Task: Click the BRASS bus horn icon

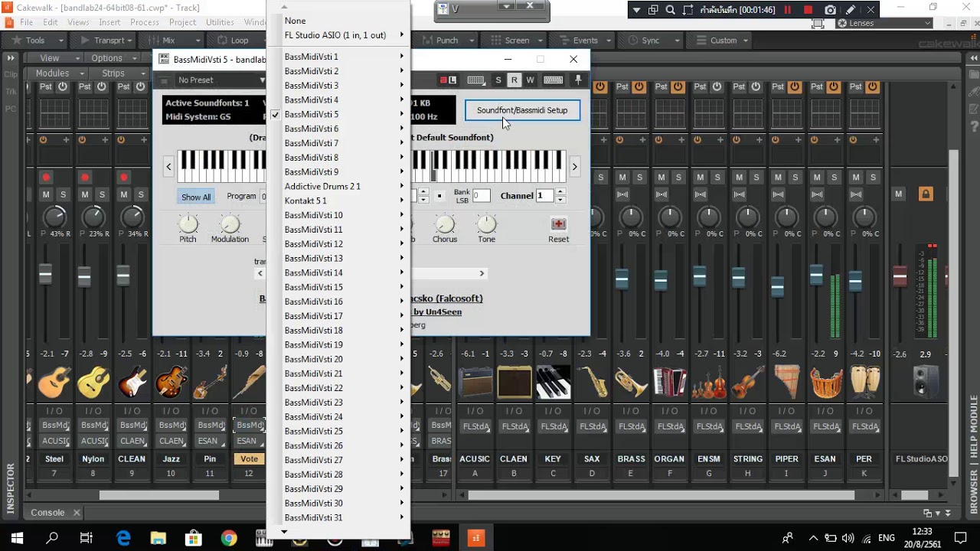Action: point(632,383)
